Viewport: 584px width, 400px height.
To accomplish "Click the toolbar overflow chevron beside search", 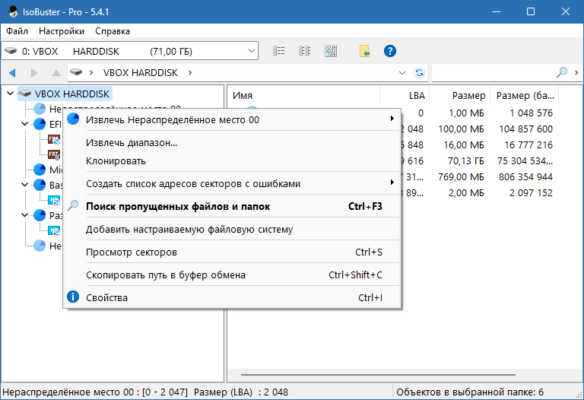I will [576, 72].
